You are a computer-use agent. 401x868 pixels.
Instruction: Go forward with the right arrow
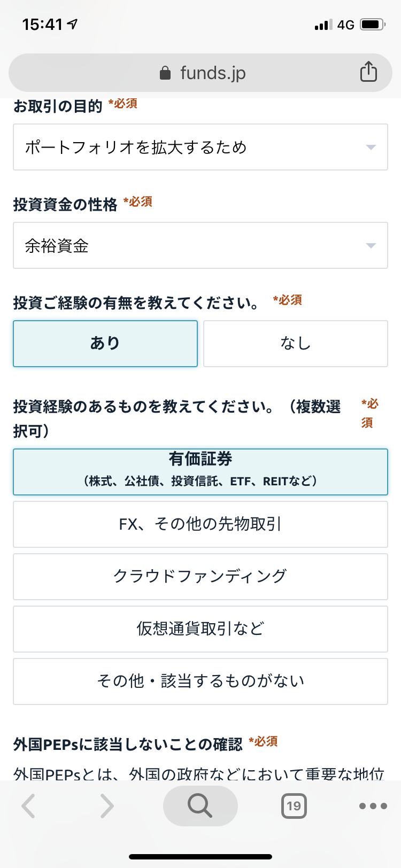click(107, 806)
